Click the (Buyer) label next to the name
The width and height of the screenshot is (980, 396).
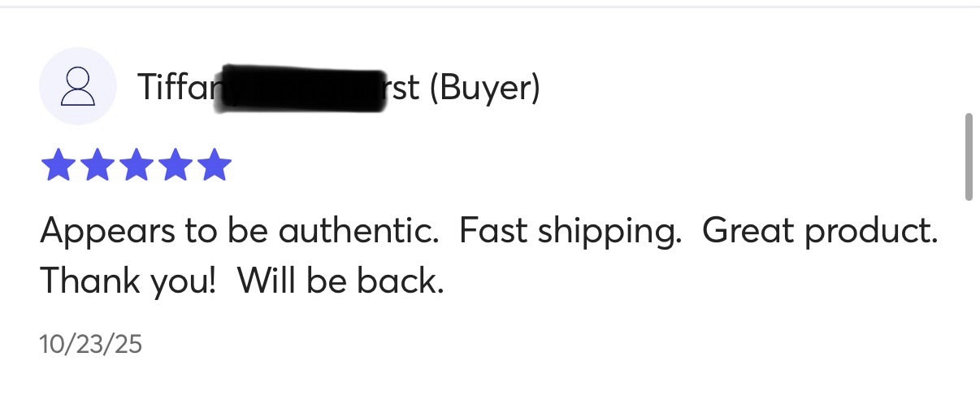484,88
